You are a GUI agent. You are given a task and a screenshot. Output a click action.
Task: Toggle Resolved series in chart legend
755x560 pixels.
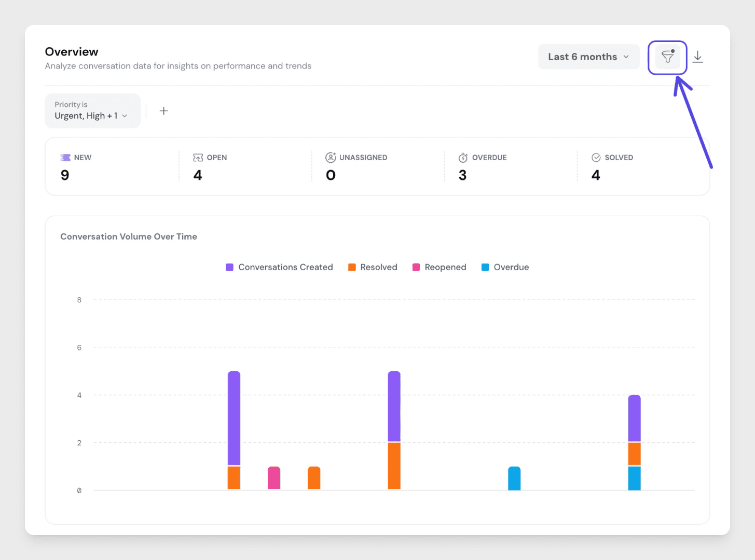(x=373, y=267)
